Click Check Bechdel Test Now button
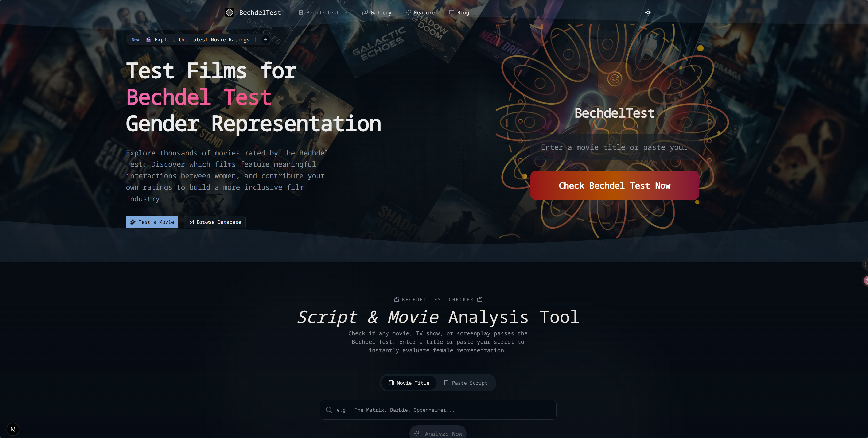This screenshot has width=868, height=438. [x=614, y=185]
